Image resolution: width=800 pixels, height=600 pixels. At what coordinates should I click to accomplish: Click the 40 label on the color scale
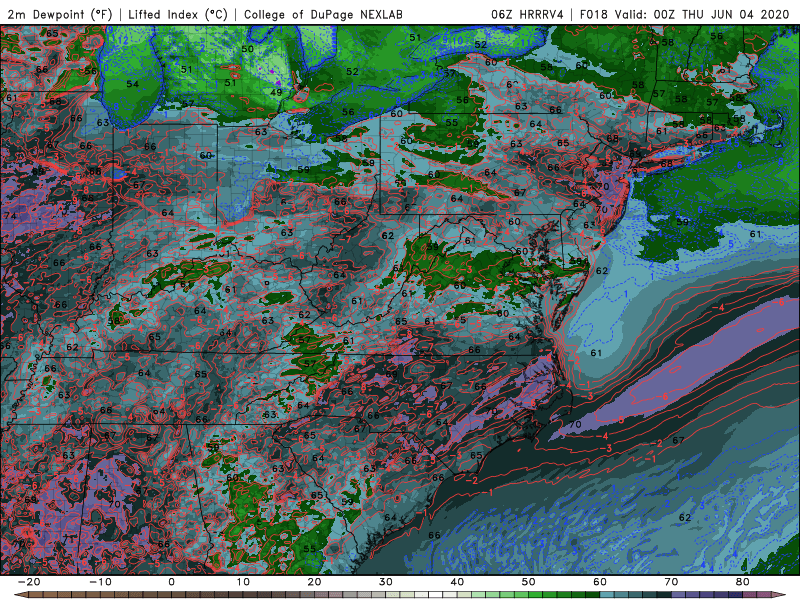tap(457, 582)
